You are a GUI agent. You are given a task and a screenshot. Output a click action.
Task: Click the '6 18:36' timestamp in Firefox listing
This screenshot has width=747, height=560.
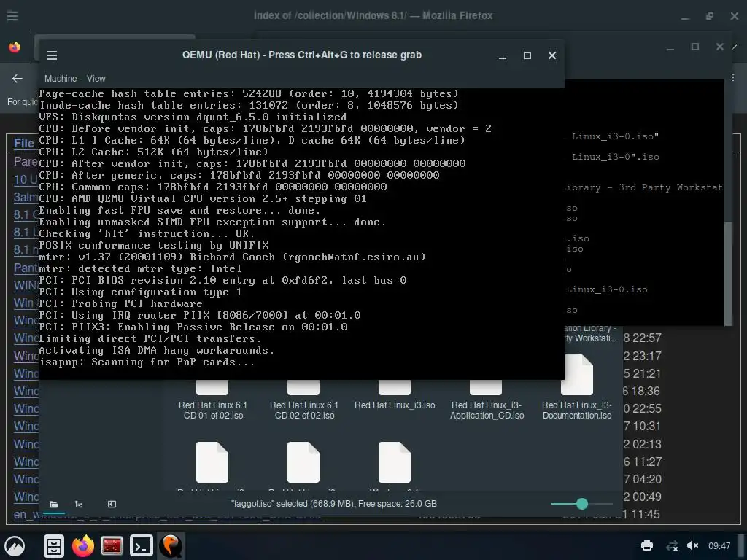[x=641, y=392]
